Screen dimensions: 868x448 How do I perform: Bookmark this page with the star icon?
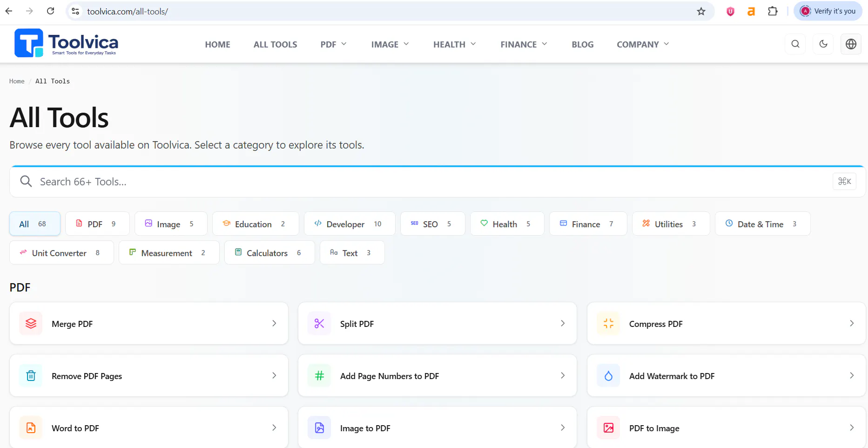(701, 11)
